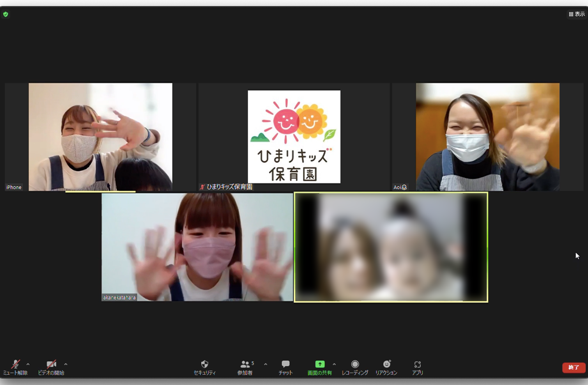
Task: Open the チャット chat panel
Action: pyautogui.click(x=285, y=367)
